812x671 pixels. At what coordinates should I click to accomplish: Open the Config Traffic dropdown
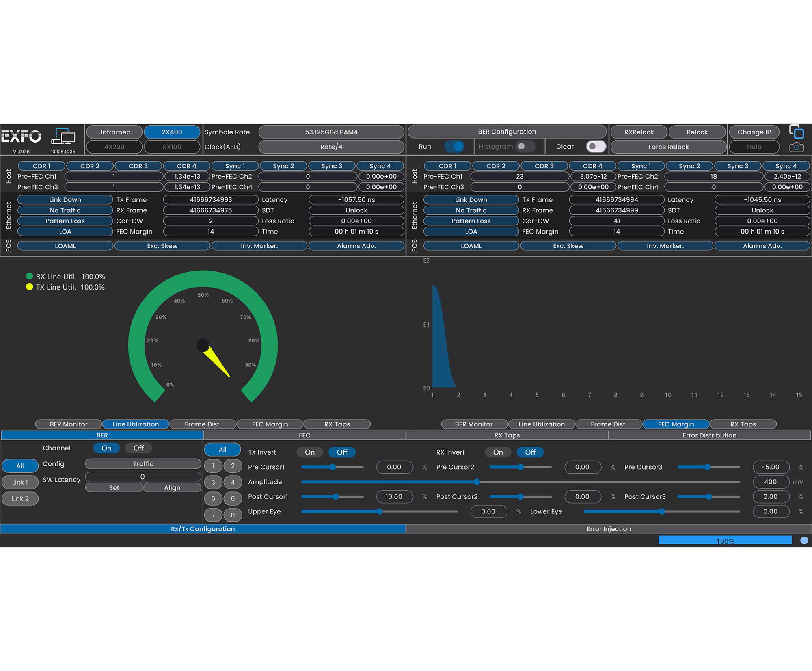pos(143,463)
